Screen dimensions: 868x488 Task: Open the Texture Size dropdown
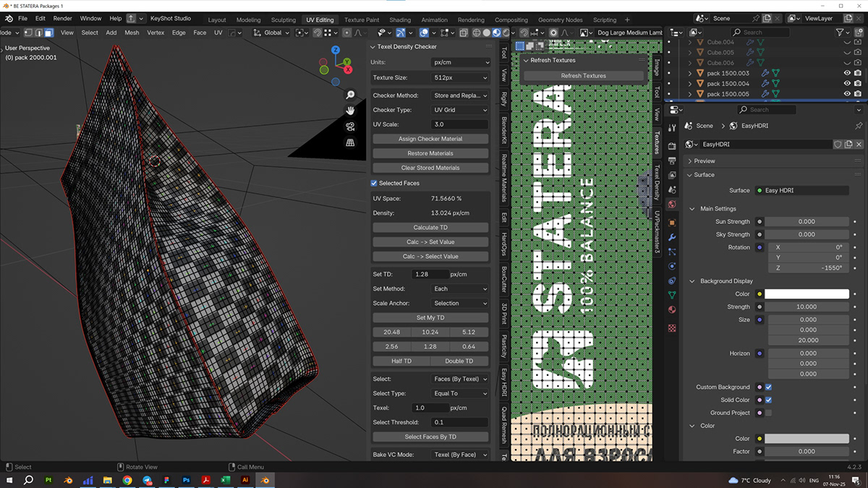pyautogui.click(x=460, y=77)
